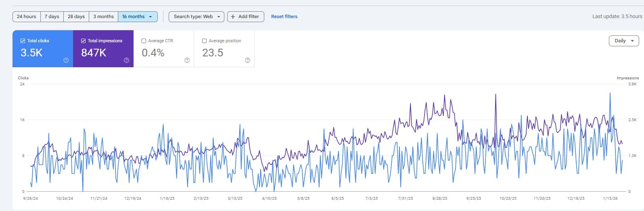
Task: Click help icon on Average CTR card
Action: point(187,60)
